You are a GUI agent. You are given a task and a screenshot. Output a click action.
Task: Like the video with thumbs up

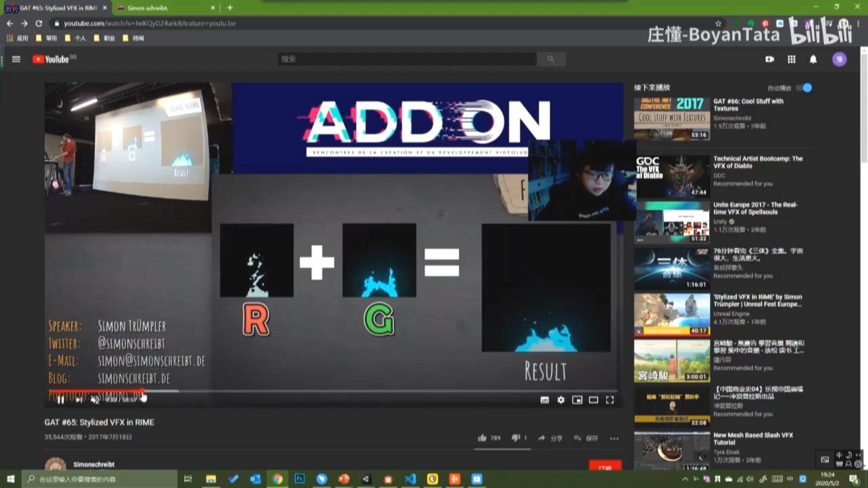[x=489, y=438]
